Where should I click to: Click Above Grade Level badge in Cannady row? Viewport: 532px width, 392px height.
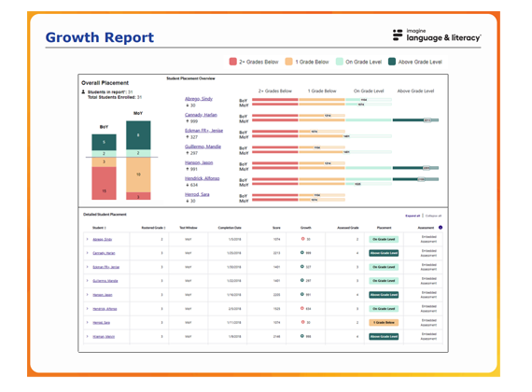click(384, 253)
